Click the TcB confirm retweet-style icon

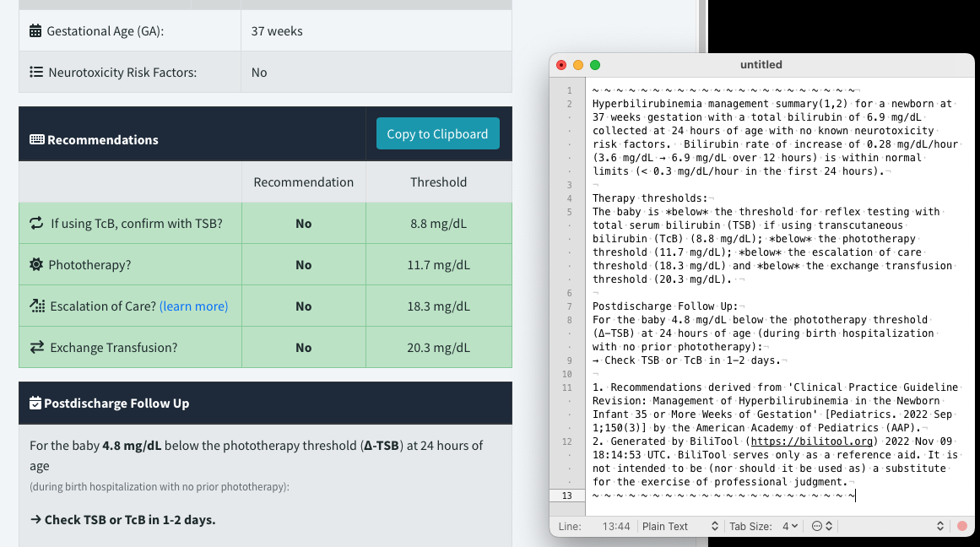tap(36, 224)
